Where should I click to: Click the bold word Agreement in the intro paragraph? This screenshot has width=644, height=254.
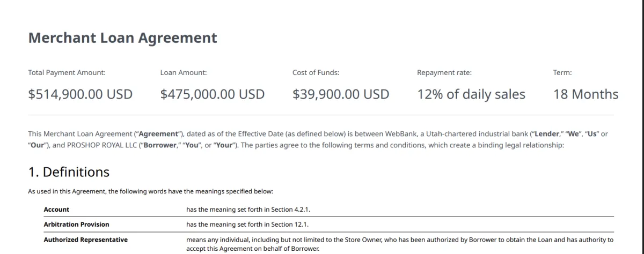tap(158, 134)
